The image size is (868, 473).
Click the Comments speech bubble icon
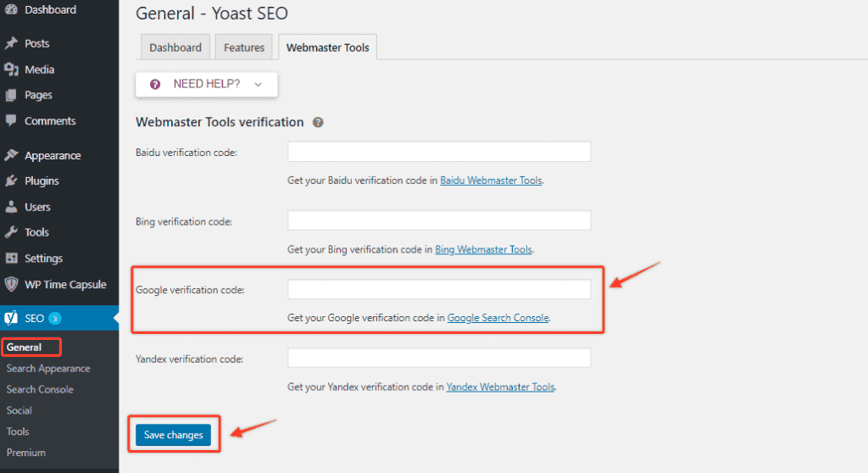(x=11, y=120)
